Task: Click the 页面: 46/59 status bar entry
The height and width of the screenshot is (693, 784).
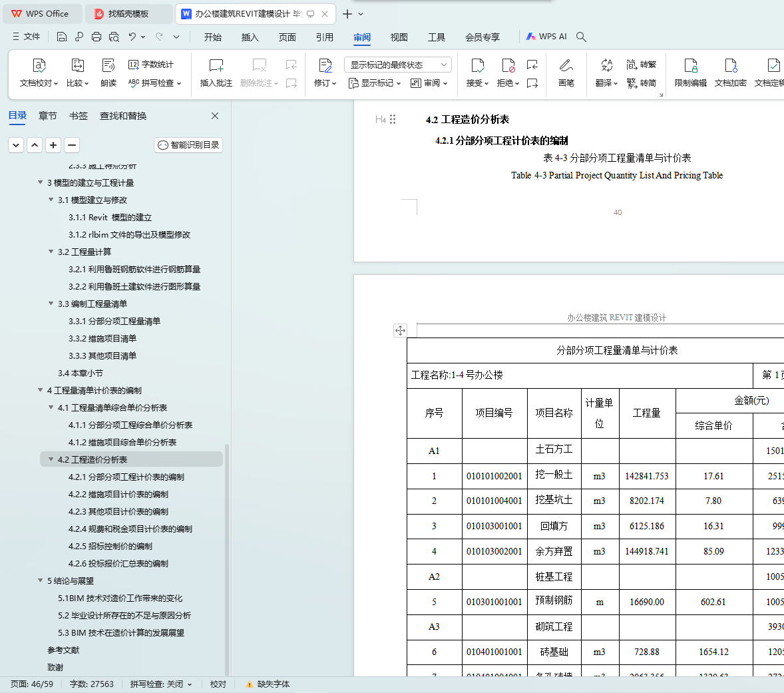Action: [x=31, y=684]
